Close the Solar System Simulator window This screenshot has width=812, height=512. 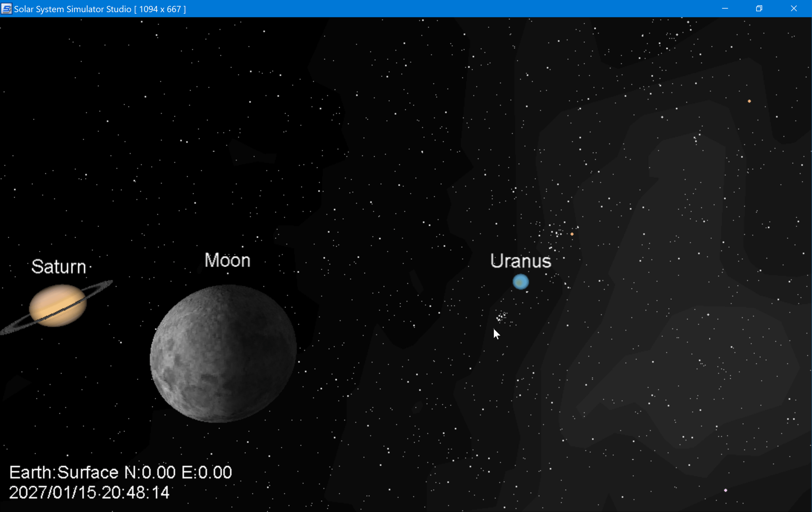pos(793,8)
